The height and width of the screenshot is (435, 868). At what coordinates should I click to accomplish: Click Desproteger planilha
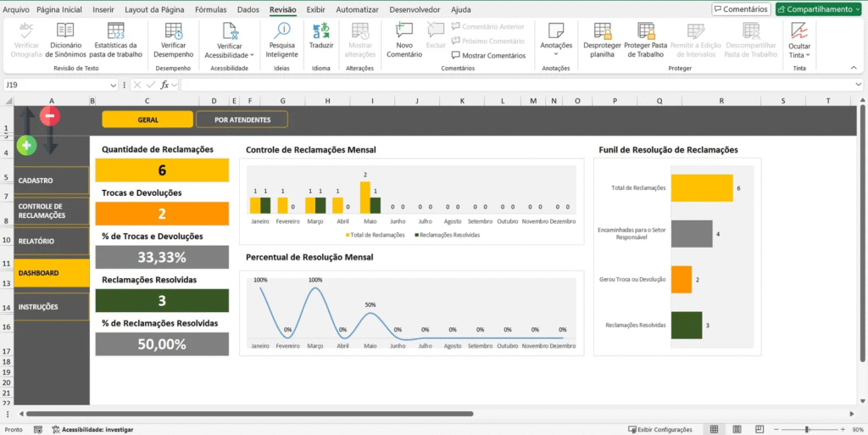pyautogui.click(x=603, y=39)
